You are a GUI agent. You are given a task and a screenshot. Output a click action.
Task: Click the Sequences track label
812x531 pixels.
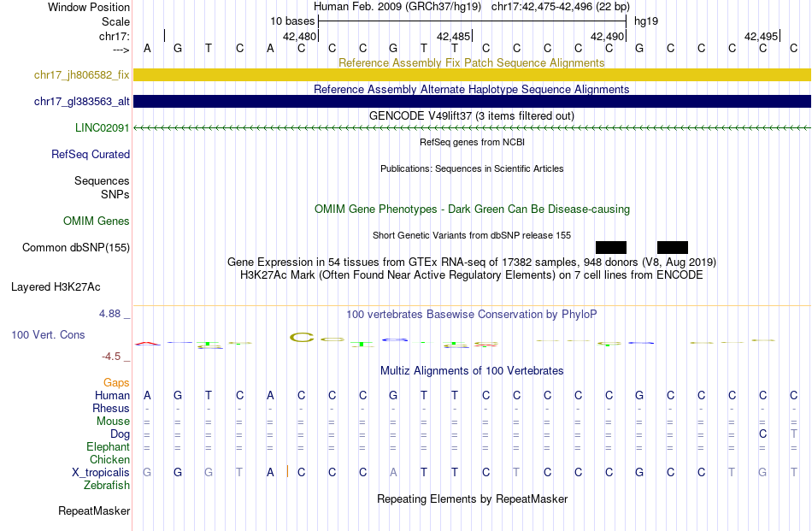click(102, 180)
